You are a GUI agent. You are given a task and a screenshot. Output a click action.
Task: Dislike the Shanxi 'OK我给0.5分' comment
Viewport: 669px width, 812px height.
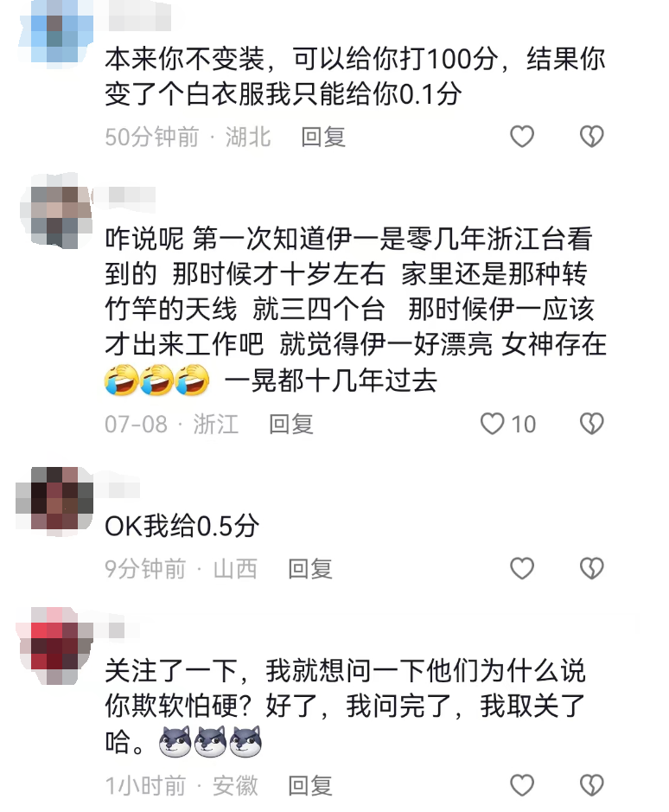(591, 569)
